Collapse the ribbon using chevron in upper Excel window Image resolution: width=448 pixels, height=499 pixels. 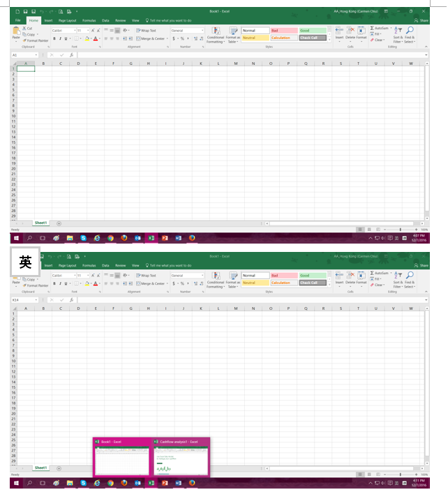click(x=426, y=47)
